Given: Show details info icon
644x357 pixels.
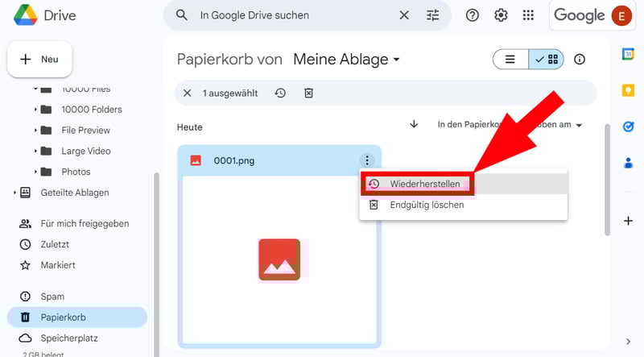Looking at the screenshot, I should tap(580, 60).
